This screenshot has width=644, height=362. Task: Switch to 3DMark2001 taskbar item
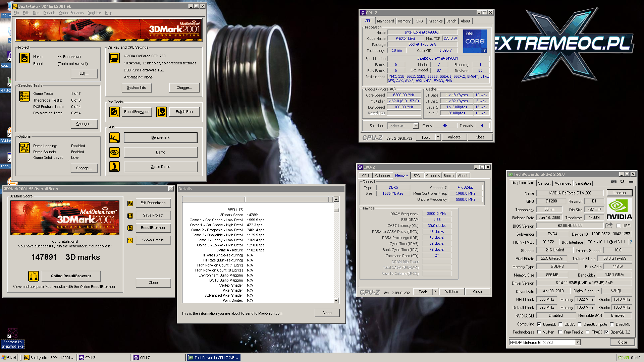click(x=50, y=358)
